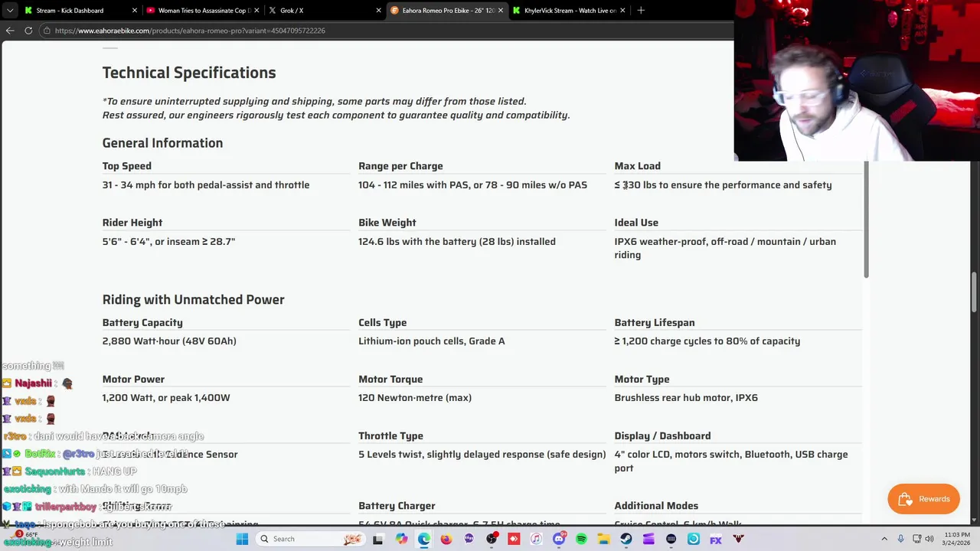The image size is (980, 551).
Task: Close the Grok / X tab
Action: click(378, 10)
